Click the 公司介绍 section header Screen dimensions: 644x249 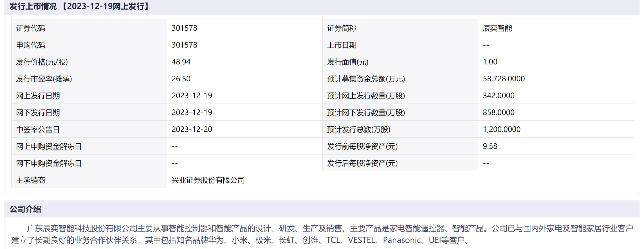click(x=25, y=209)
